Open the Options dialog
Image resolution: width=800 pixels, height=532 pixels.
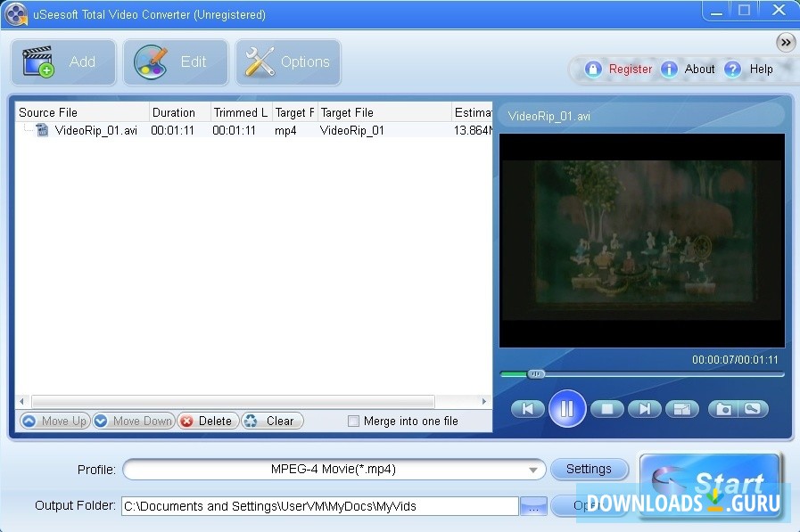tap(288, 62)
